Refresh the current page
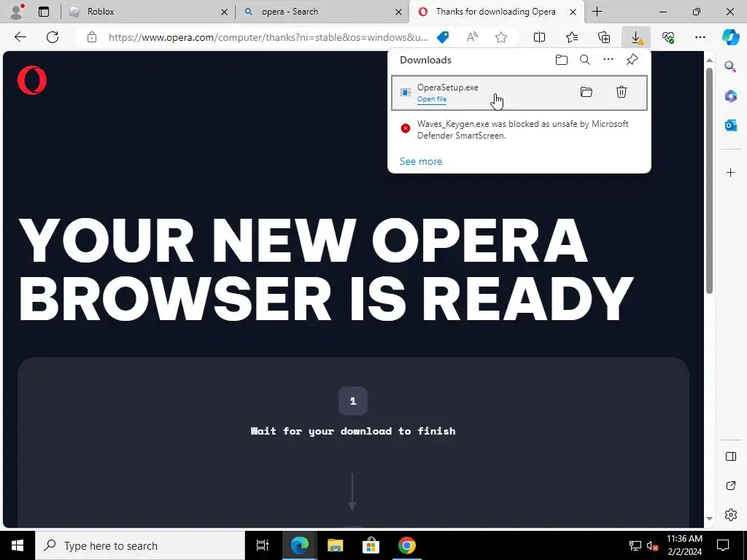 coord(53,37)
